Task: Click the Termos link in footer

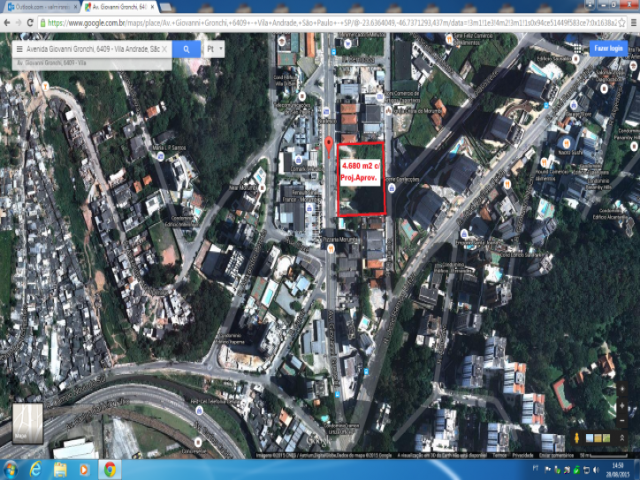Action: click(499, 455)
